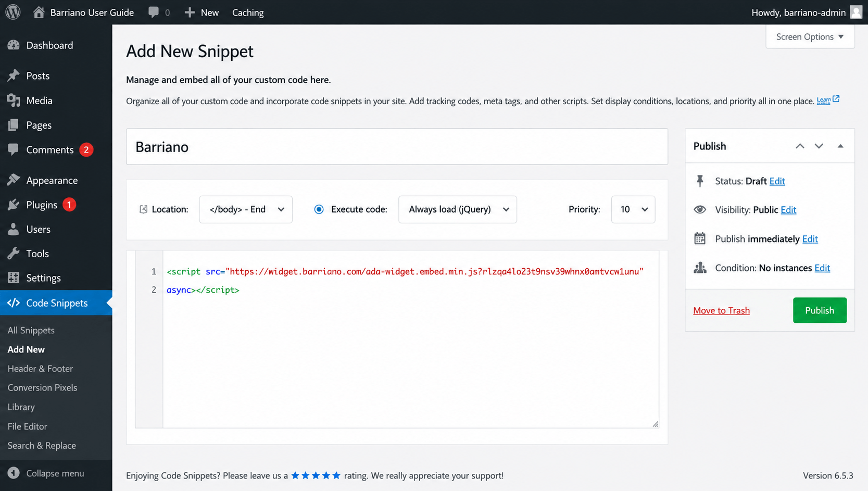The width and height of the screenshot is (868, 491).
Task: Open the Location dropdown showing </body> - End
Action: 246,209
